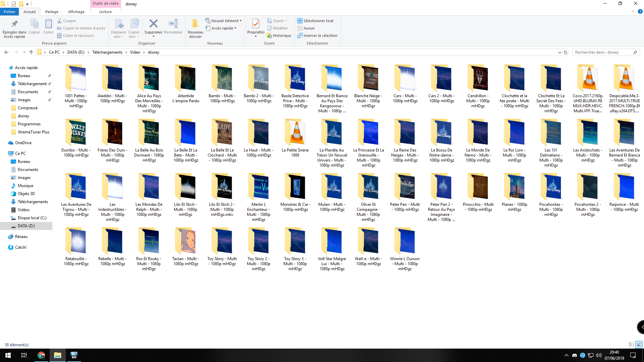Open Task View on the taskbar
644x362 pixels.
[x=24, y=355]
